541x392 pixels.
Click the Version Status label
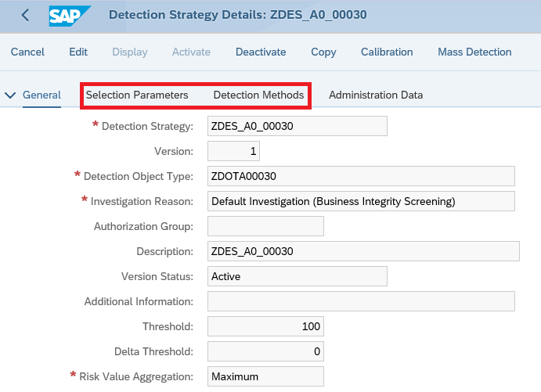[x=157, y=276]
